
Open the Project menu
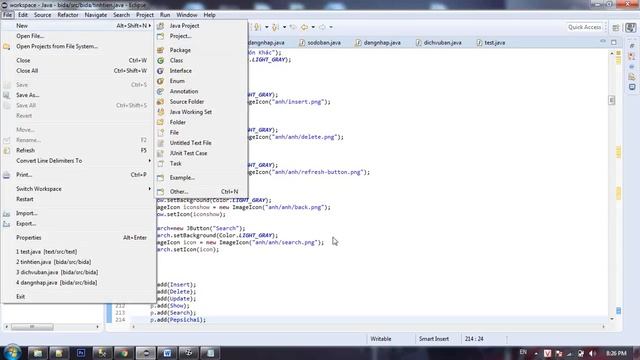145,15
